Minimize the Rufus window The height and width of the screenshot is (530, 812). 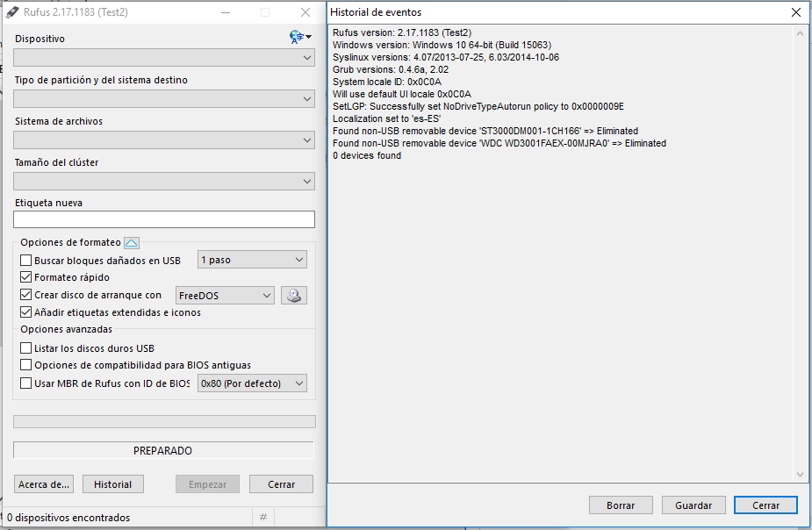[x=226, y=12]
